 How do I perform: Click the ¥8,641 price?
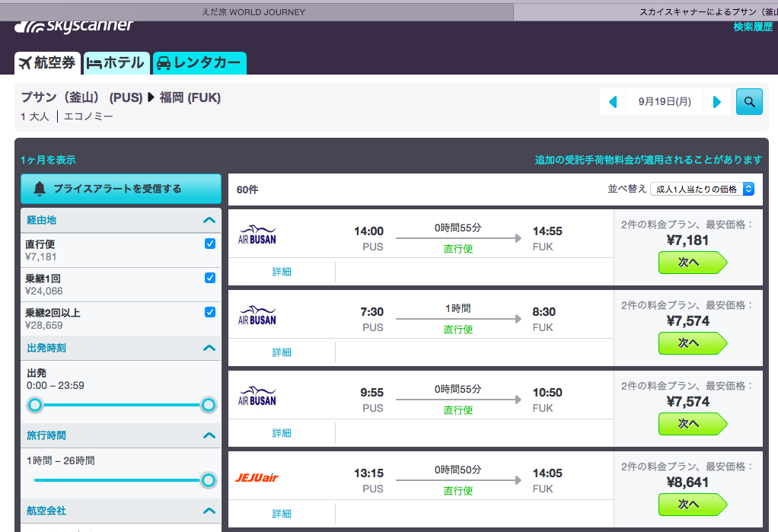click(x=687, y=483)
